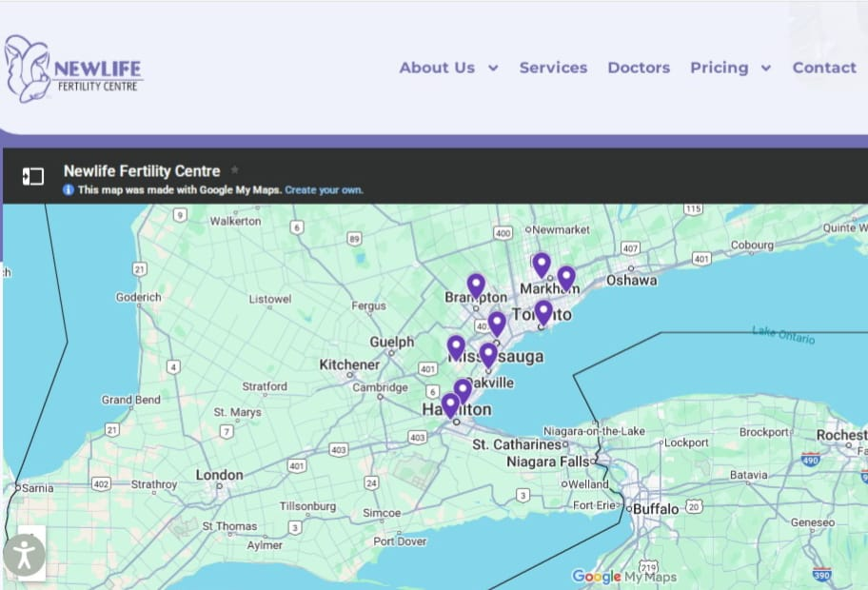This screenshot has height=590, width=868.
Task: Click the 'Stratford' town label
Action: click(265, 386)
